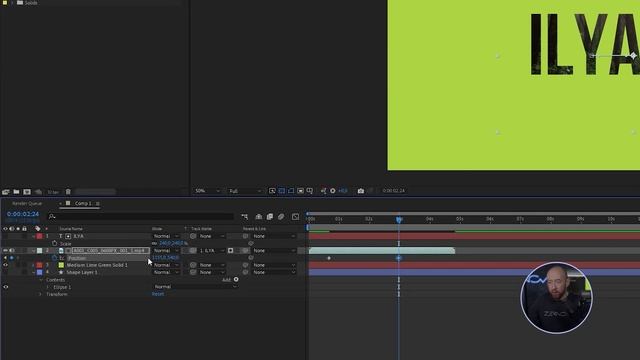Toggle Scale stopwatch on ILYA layer

54,243
